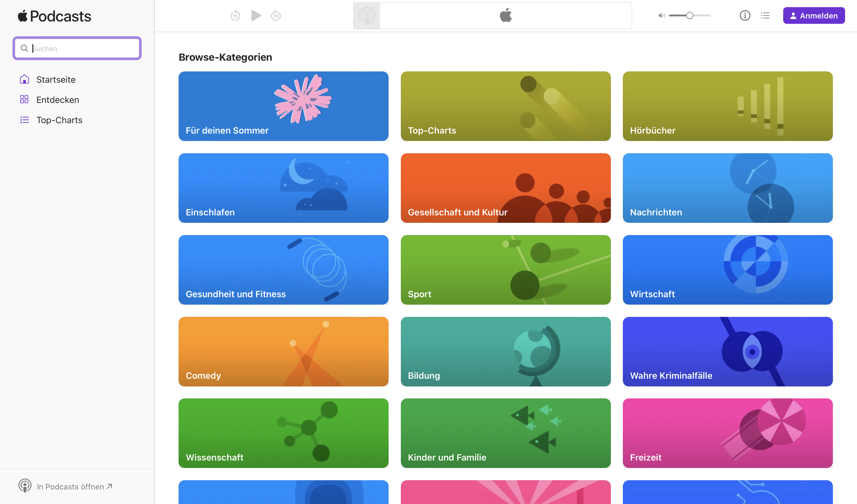Click the Apple Podcasts logo
This screenshot has width=857, height=504.
click(54, 16)
